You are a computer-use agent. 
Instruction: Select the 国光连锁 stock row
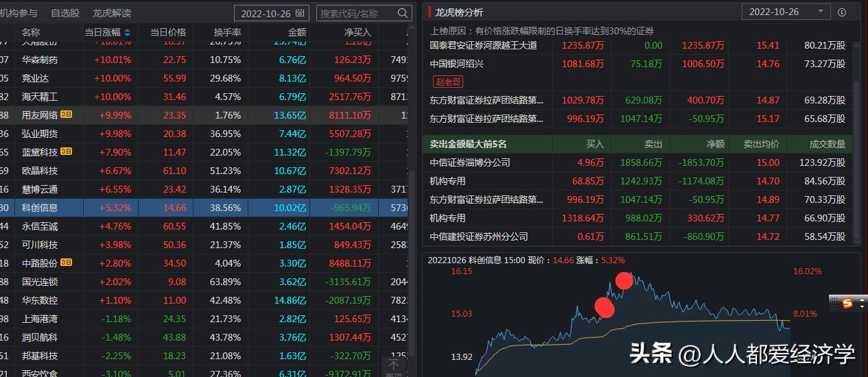coord(204,282)
